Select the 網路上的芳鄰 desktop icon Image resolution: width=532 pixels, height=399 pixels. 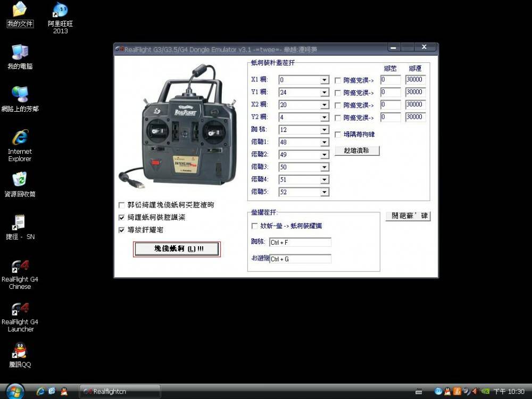[x=20, y=99]
